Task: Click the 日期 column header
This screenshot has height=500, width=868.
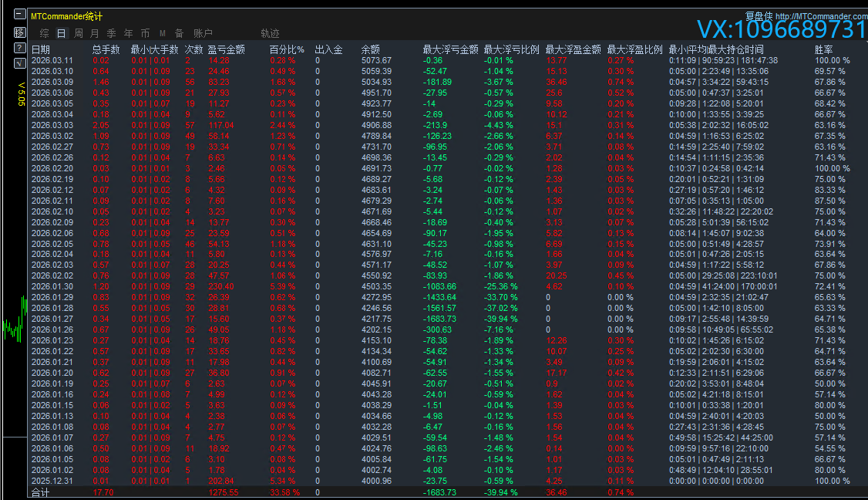Action: (x=40, y=49)
